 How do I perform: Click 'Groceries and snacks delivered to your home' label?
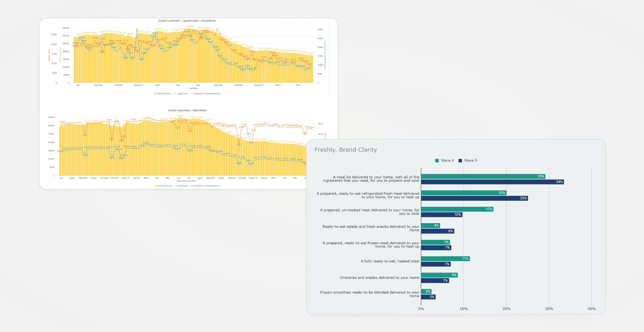click(379, 278)
